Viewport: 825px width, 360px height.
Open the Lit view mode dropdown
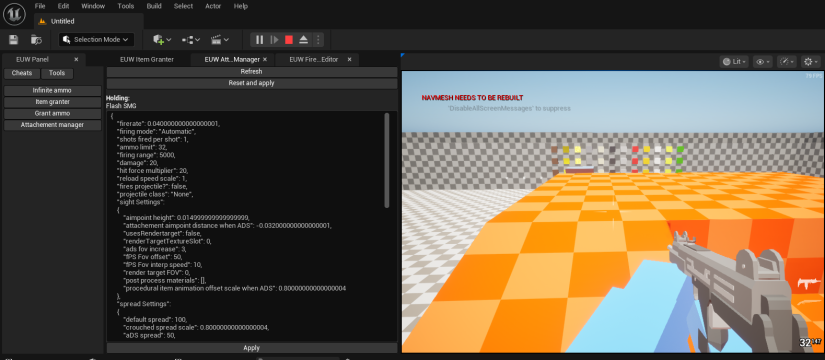pos(734,62)
